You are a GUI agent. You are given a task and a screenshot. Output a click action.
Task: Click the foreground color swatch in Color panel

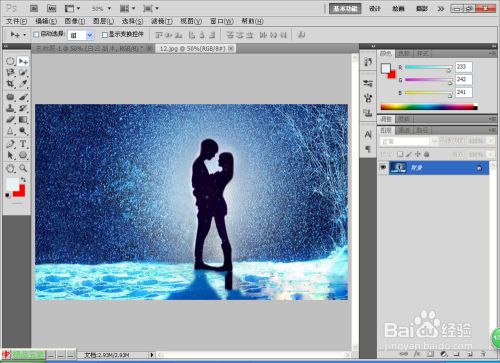click(385, 68)
